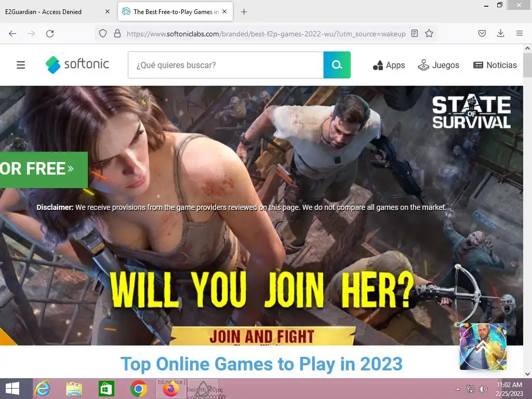The width and height of the screenshot is (532, 399).
Task: Launch Internet Explorer from taskbar
Action: click(43, 389)
